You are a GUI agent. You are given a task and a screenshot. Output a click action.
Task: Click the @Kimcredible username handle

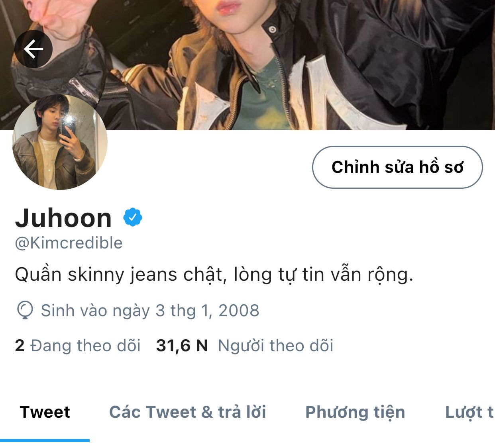click(69, 243)
